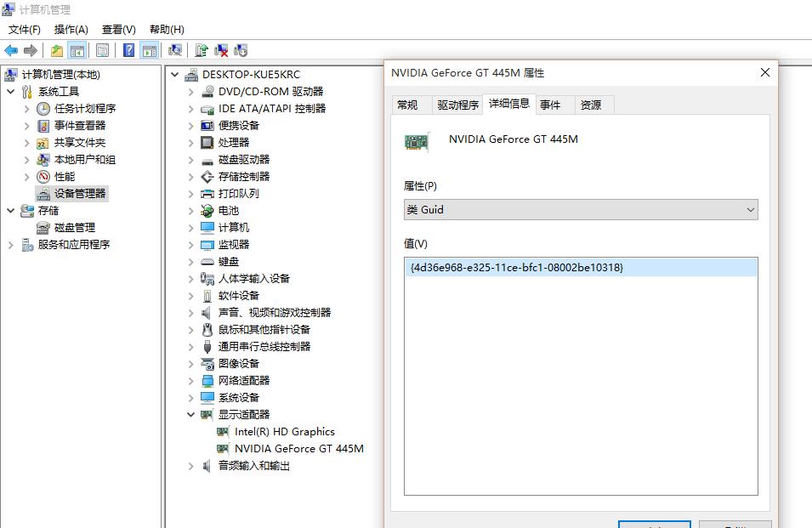This screenshot has height=528, width=812.
Task: Click the 通用串行总线控制器 USB icon
Action: 207,347
